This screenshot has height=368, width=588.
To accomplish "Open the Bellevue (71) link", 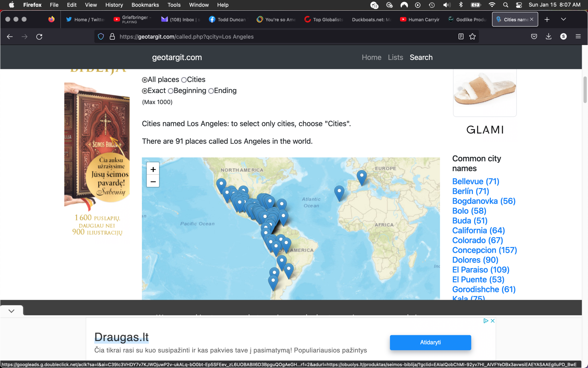I will click(x=476, y=181).
